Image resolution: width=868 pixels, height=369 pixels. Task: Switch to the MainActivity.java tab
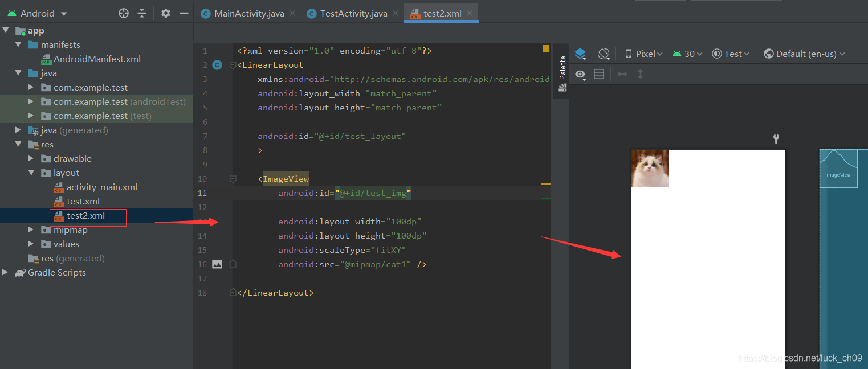click(249, 14)
